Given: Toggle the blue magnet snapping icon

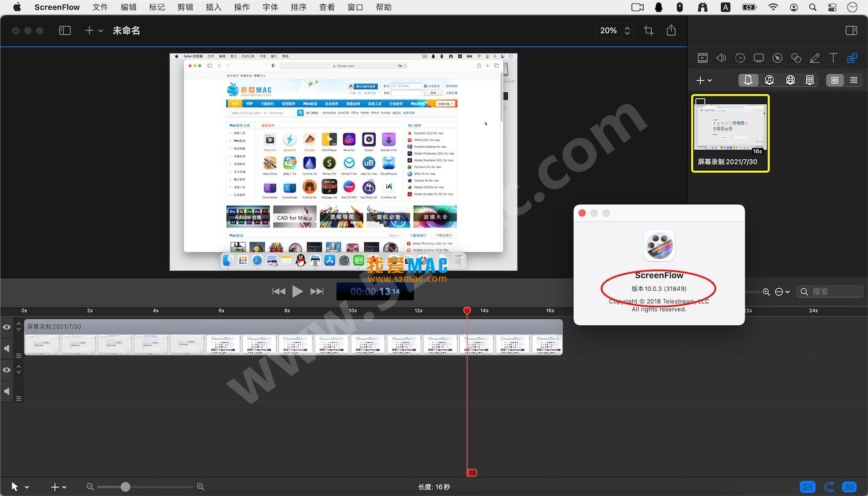Looking at the screenshot, I should pyautogui.click(x=829, y=486).
